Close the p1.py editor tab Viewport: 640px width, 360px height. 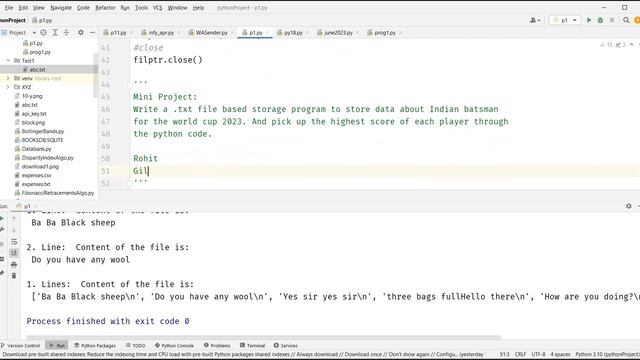(x=268, y=33)
